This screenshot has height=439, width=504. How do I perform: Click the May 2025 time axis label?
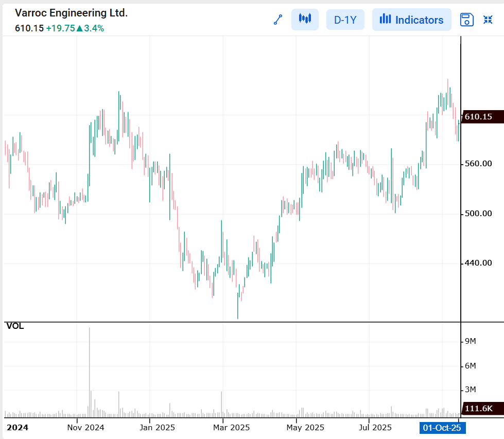[x=305, y=428]
